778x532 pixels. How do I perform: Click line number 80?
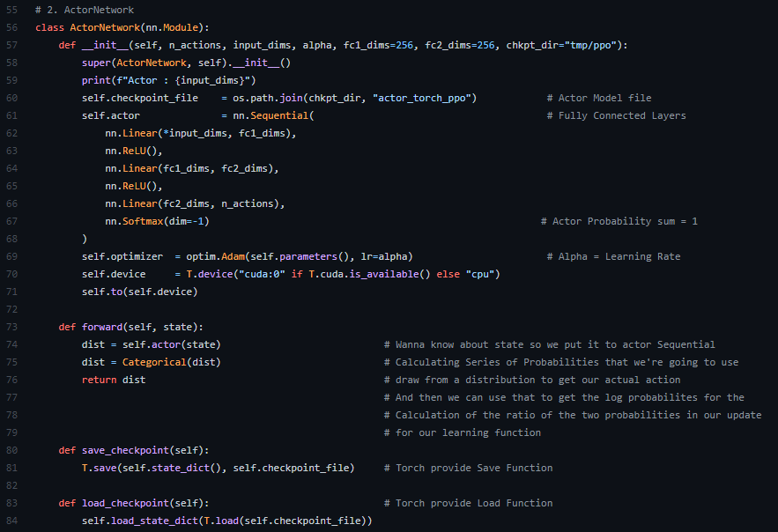click(12, 450)
